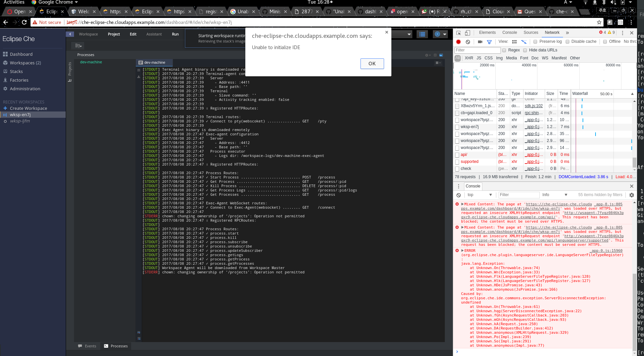644x356 pixels.
Task: Open Create Workspace link in sidebar
Action: click(29, 108)
